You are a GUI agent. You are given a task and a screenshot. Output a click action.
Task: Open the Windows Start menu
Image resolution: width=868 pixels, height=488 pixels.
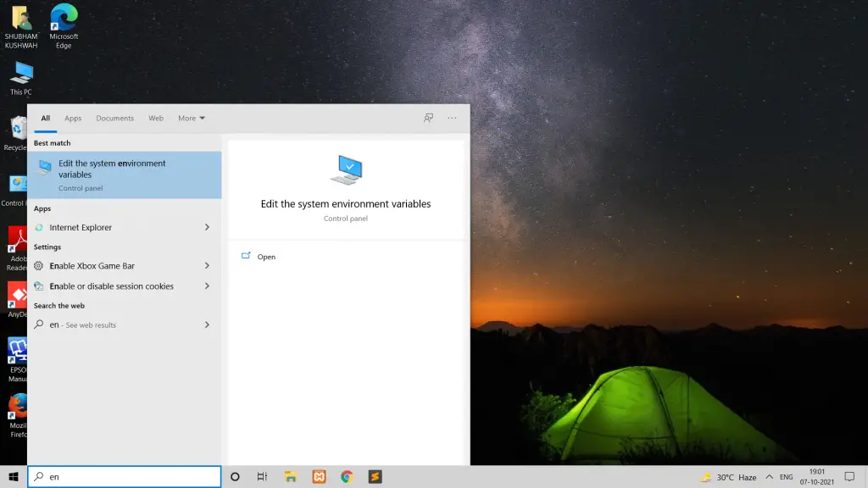[14, 476]
